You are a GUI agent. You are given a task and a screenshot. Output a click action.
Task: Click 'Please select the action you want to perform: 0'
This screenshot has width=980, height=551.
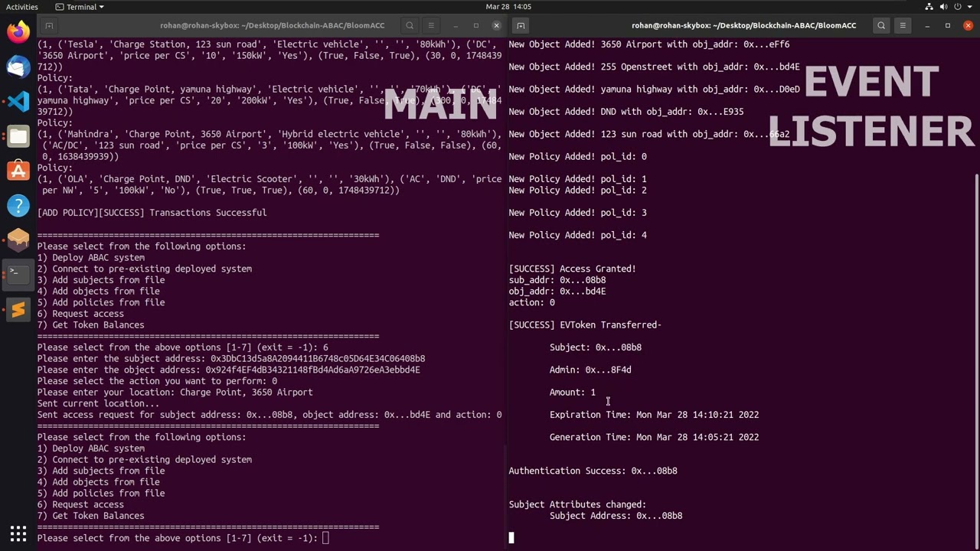pyautogui.click(x=157, y=381)
